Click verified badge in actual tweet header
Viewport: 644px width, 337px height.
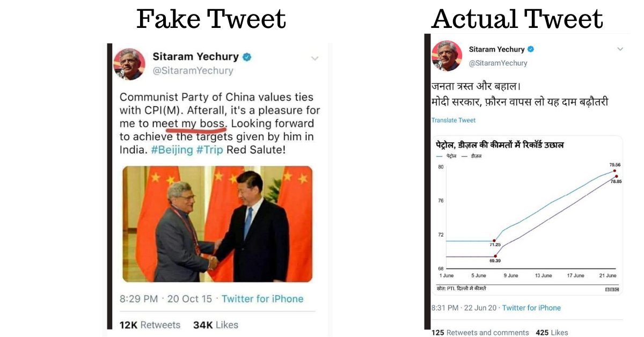click(x=531, y=49)
